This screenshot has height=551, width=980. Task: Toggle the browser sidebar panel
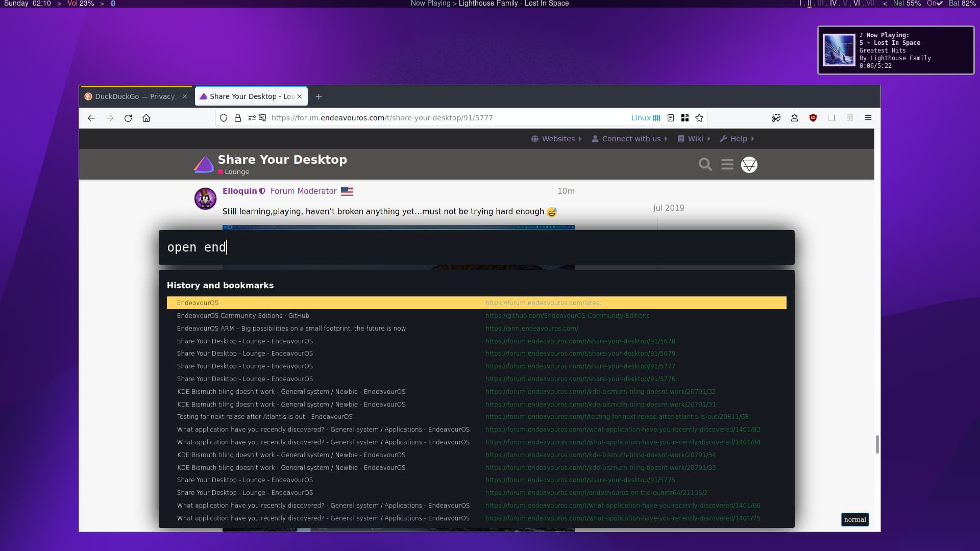coord(832,118)
